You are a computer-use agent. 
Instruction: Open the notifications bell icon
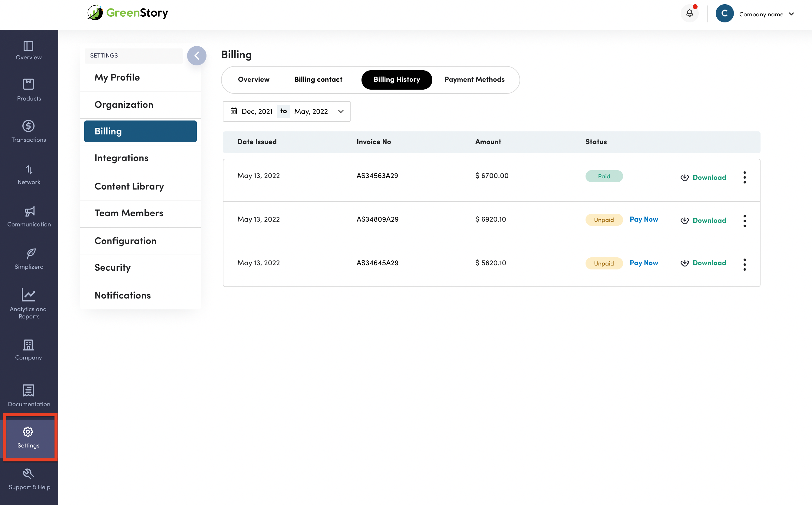[689, 13]
